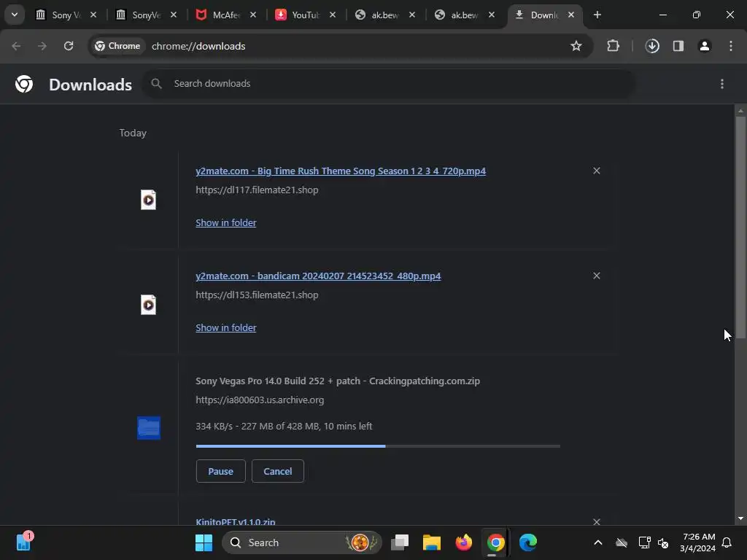Switch to the second ak.bew tab
The width and height of the screenshot is (747, 560).
(x=458, y=15)
